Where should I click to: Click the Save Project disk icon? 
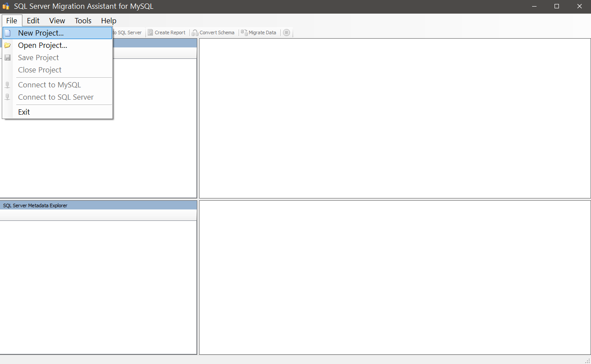pos(8,57)
